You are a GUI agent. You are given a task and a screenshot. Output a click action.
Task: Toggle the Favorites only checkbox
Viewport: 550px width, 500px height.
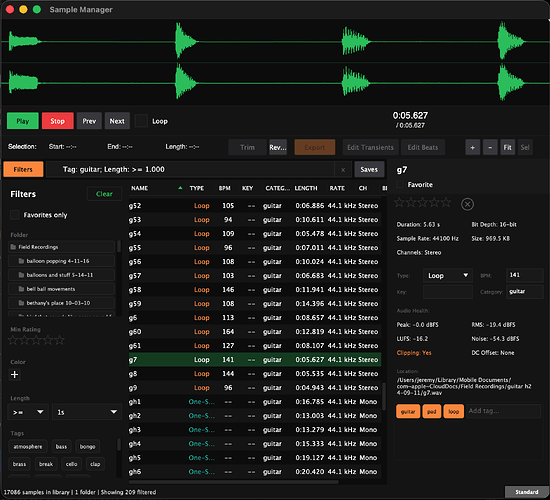click(15, 215)
